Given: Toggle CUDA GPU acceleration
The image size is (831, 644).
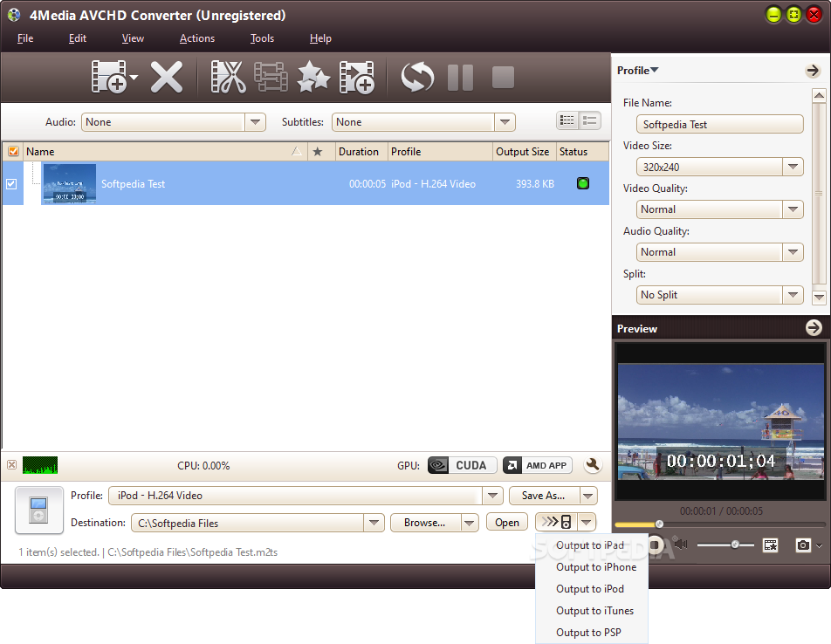Looking at the screenshot, I should [x=462, y=465].
